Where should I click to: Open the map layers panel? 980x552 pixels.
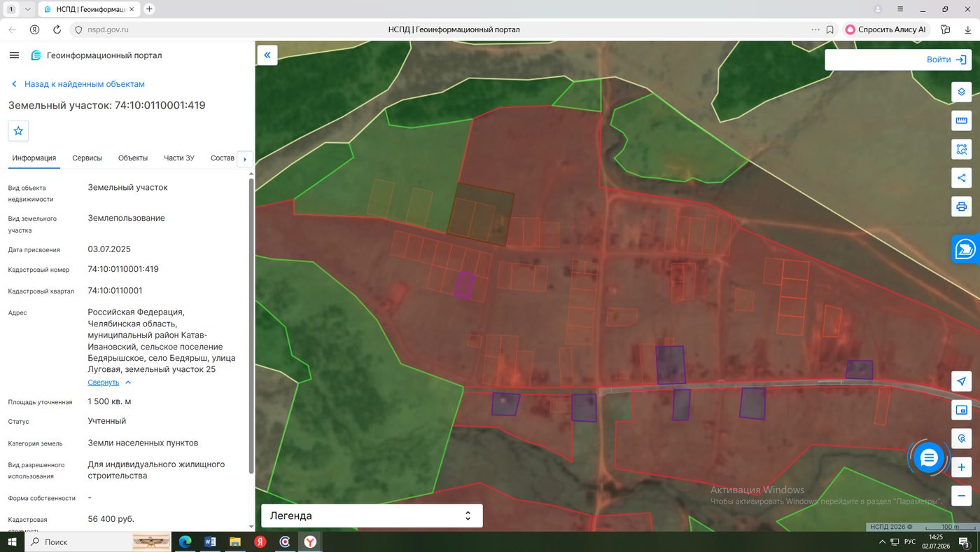pyautogui.click(x=962, y=92)
